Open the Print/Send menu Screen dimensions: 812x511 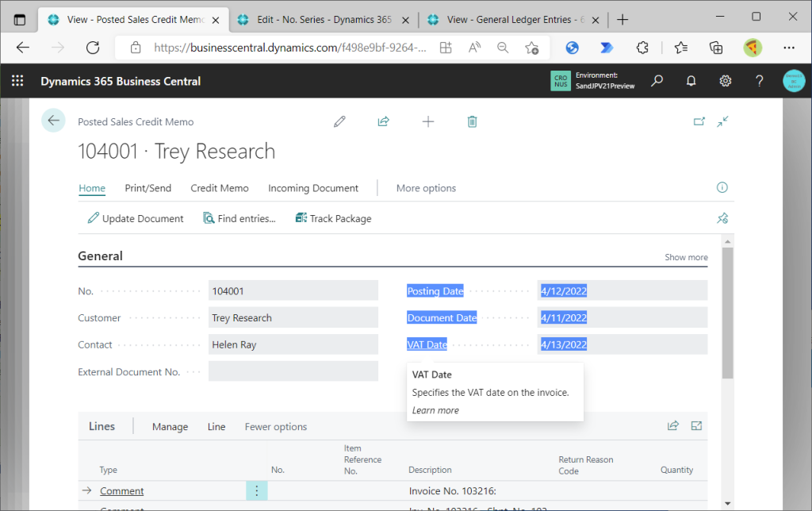click(x=148, y=188)
